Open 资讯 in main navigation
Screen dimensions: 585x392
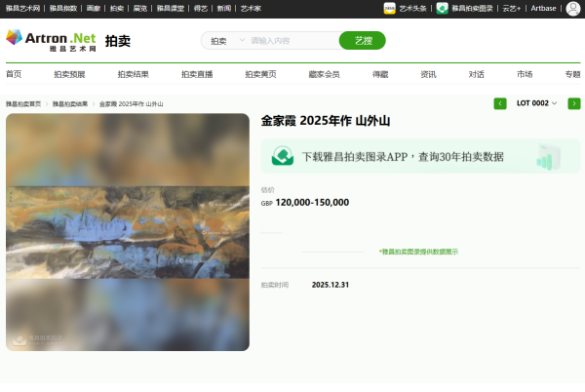click(x=428, y=74)
